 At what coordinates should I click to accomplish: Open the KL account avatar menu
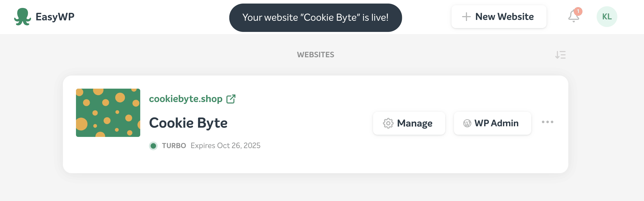[x=607, y=17]
